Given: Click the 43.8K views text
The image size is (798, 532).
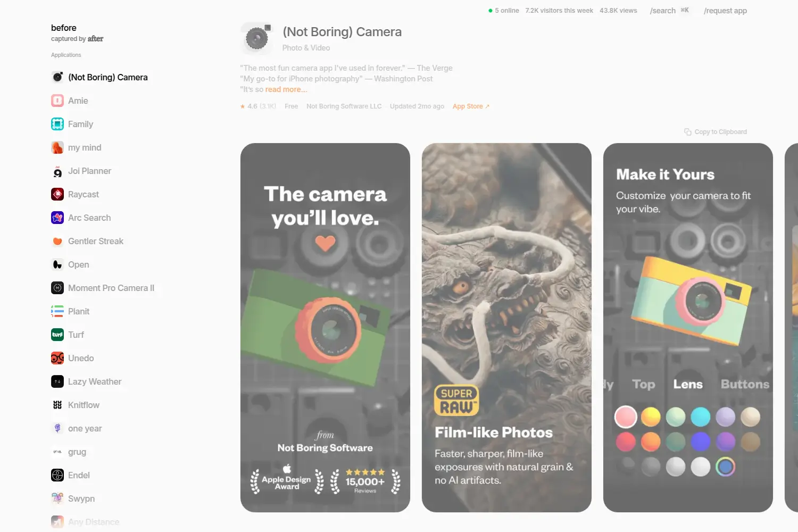Looking at the screenshot, I should click(x=618, y=11).
